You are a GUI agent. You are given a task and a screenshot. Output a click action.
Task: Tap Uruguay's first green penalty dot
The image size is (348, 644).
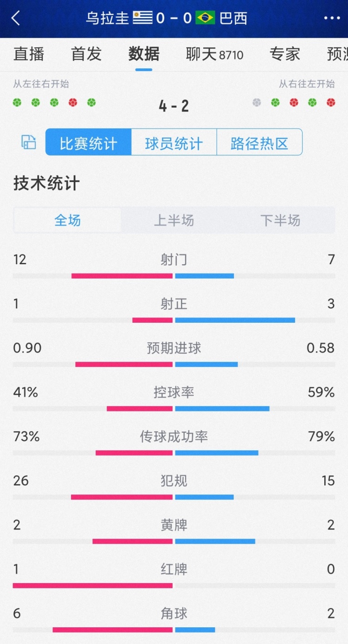point(17,103)
